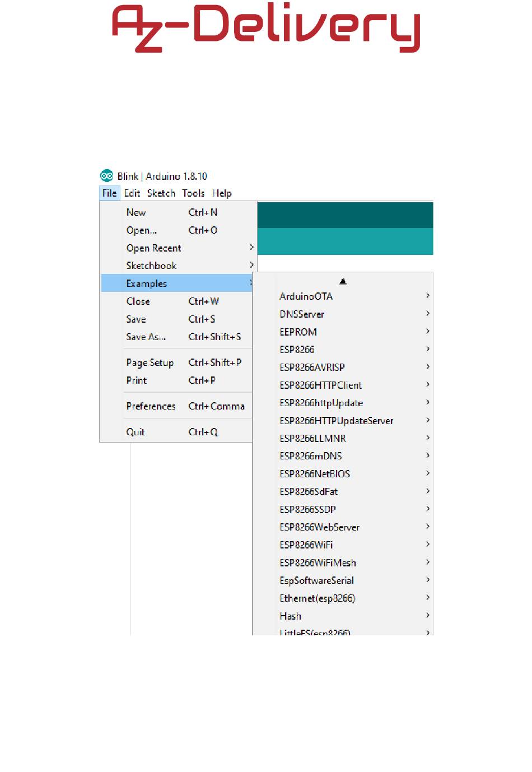Choose Save As... in the File menu

click(x=177, y=337)
